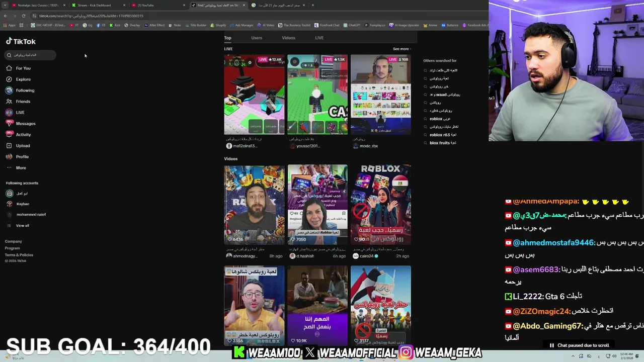
Task: Open the After Effect bookmark
Action: (x=154, y=25)
